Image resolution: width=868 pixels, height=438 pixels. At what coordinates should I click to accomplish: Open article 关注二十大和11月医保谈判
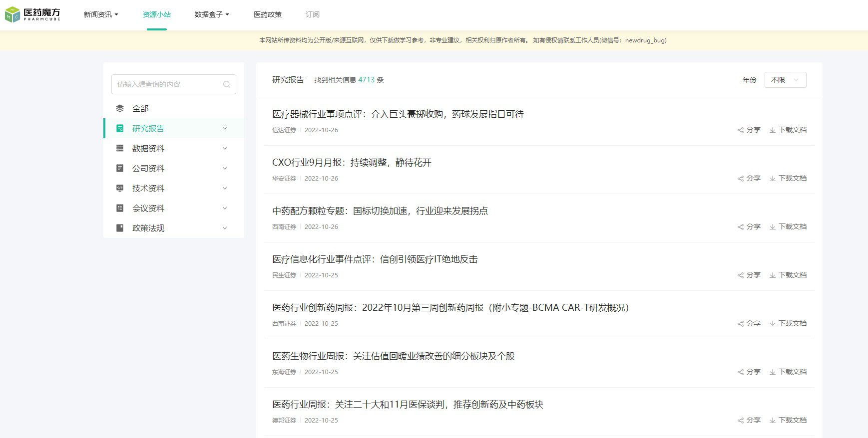(408, 405)
